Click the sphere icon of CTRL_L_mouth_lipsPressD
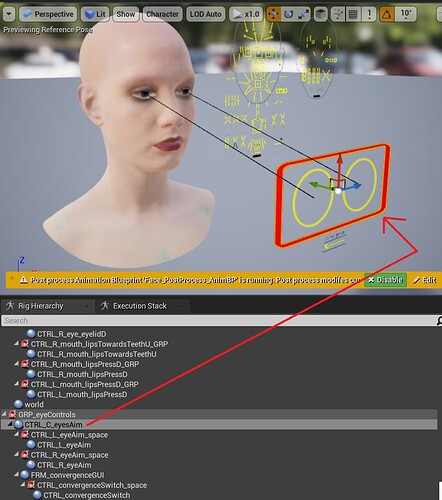 (31, 394)
